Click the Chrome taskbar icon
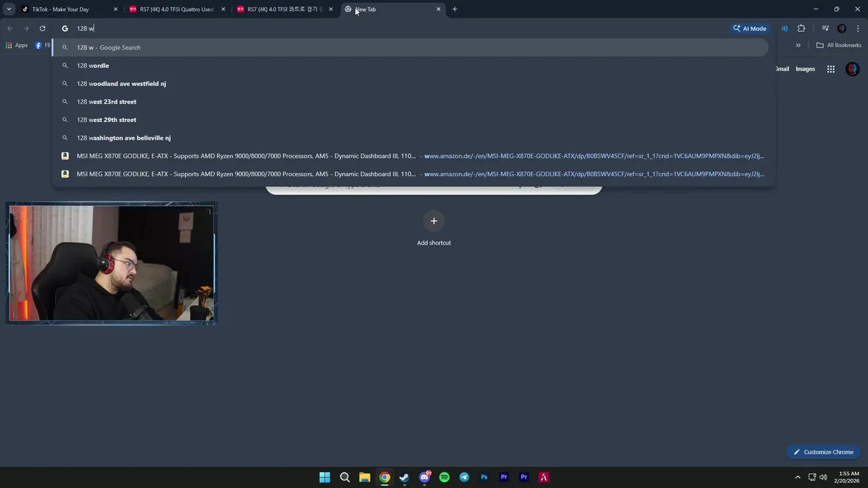This screenshot has height=488, width=868. [384, 477]
